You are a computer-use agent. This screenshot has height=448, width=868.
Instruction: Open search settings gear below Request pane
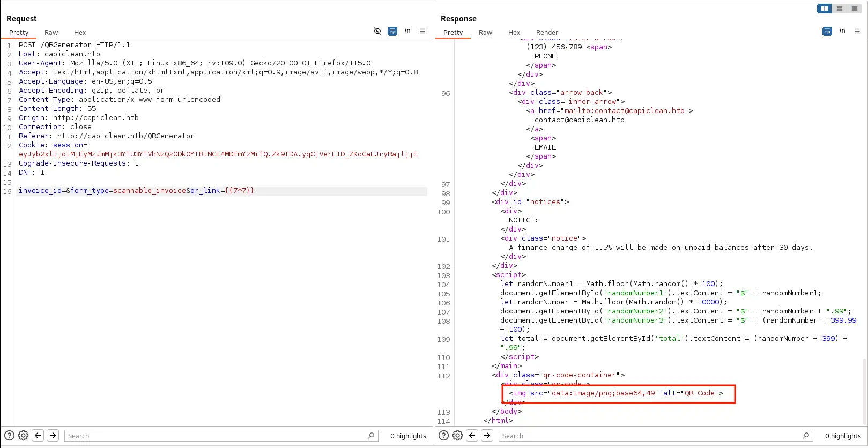(x=24, y=436)
